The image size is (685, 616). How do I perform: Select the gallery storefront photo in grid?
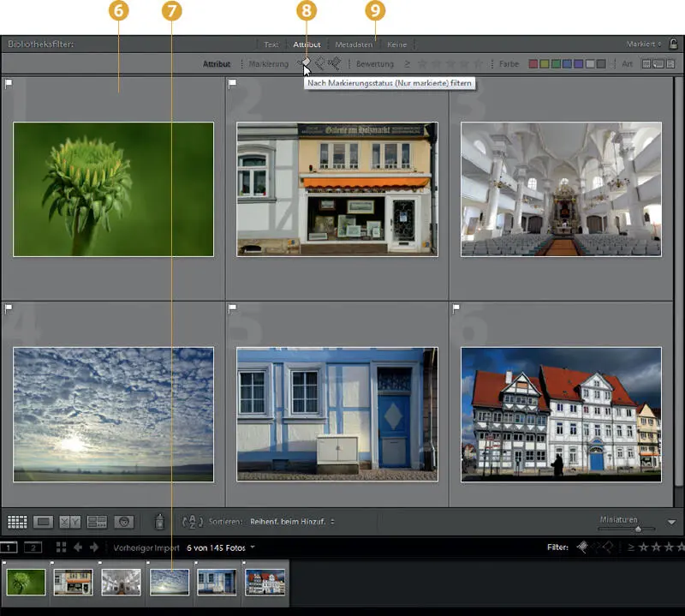337,189
